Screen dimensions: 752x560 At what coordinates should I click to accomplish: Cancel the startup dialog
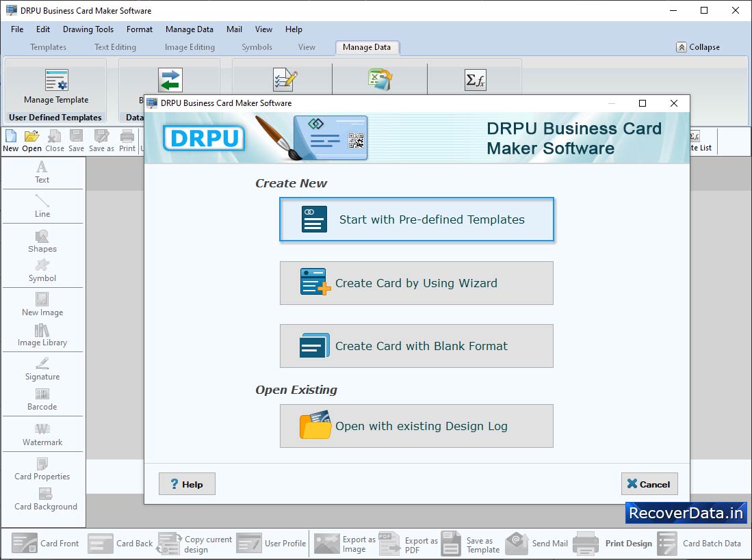pos(649,484)
